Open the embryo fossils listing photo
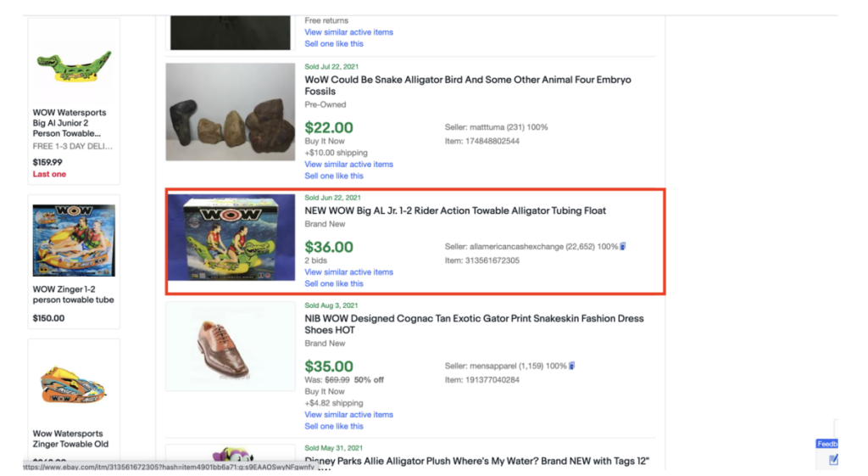868x476 pixels. tap(231, 112)
